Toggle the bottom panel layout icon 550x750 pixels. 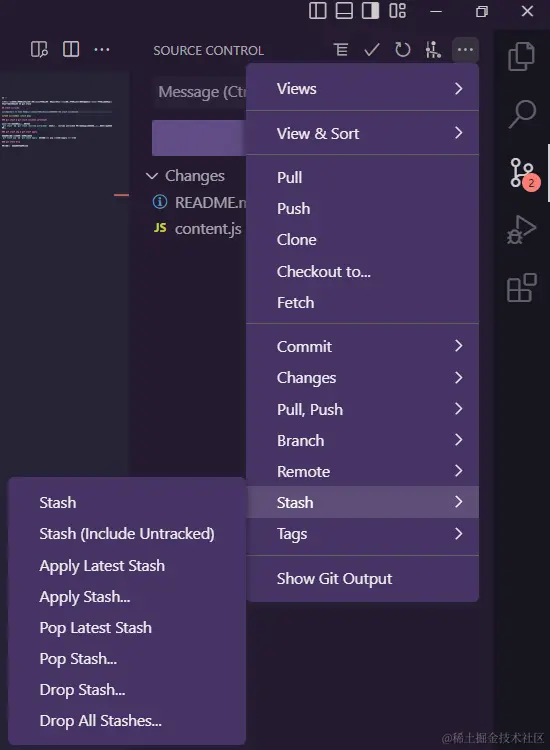point(344,11)
